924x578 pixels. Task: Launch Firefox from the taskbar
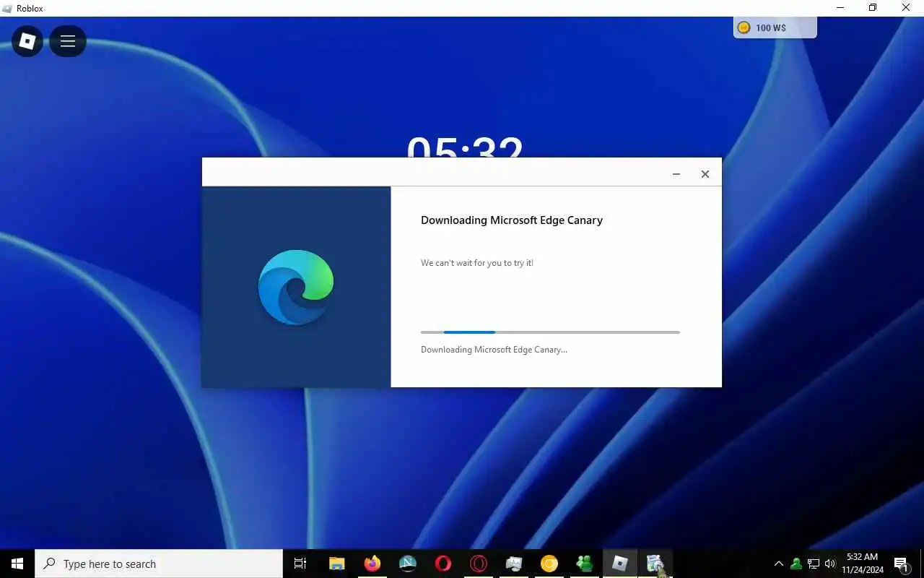372,564
